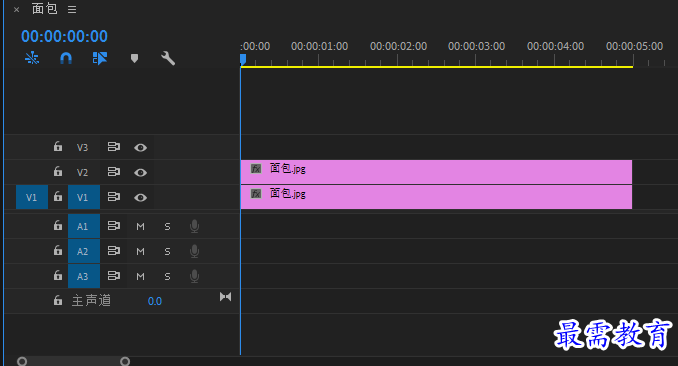678x366 pixels.
Task: Target the A2 audio track
Action: (84, 251)
